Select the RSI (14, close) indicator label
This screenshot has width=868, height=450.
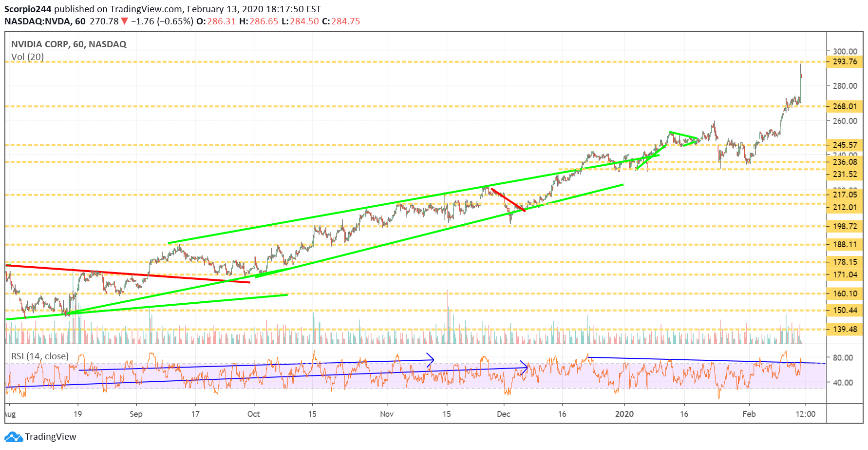tap(40, 356)
